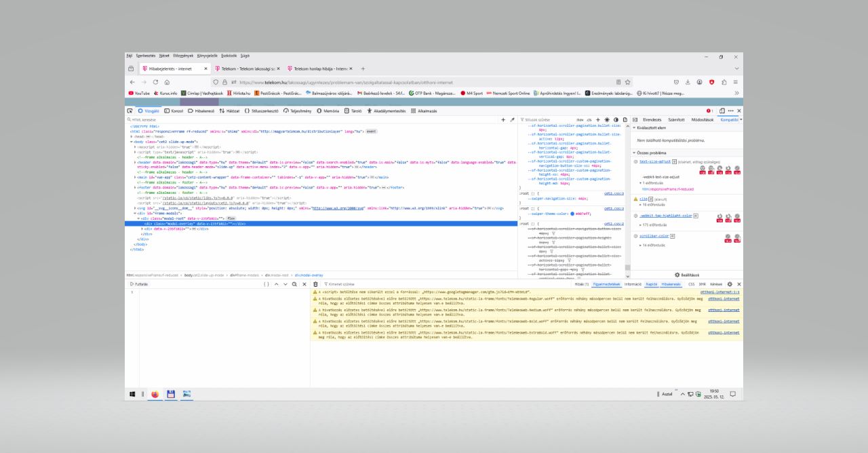This screenshot has width=868, height=453.
Task: Toggle the Hibák console filter
Action: 582,284
